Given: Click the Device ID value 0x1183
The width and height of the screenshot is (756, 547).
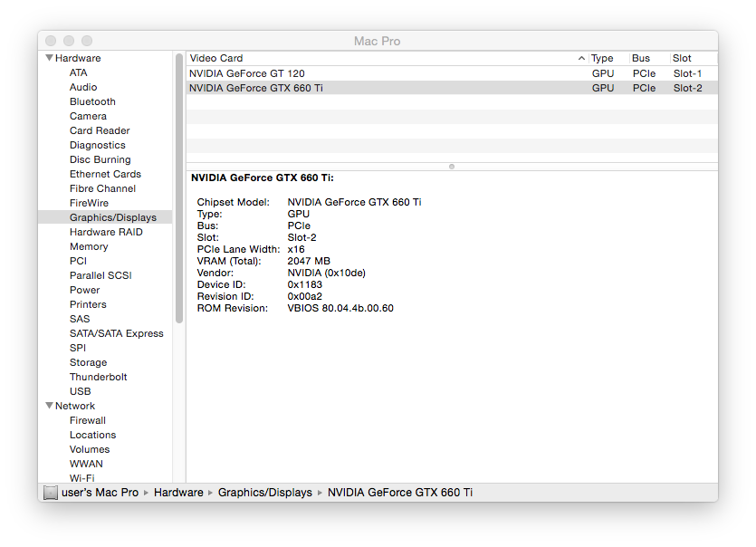Looking at the screenshot, I should click(x=305, y=284).
